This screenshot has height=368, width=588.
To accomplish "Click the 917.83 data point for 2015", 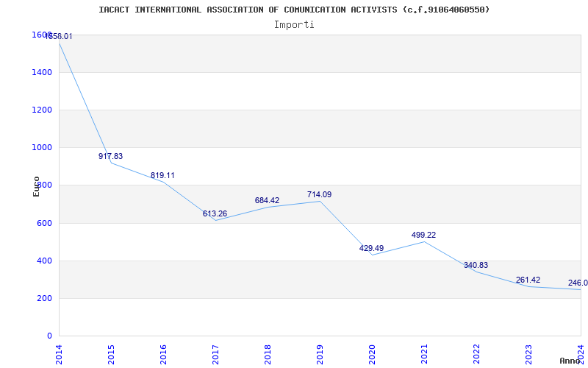I will (111, 157).
